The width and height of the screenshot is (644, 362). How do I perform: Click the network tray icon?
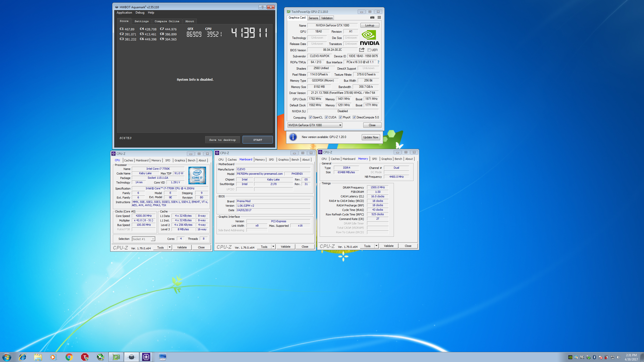click(x=613, y=357)
